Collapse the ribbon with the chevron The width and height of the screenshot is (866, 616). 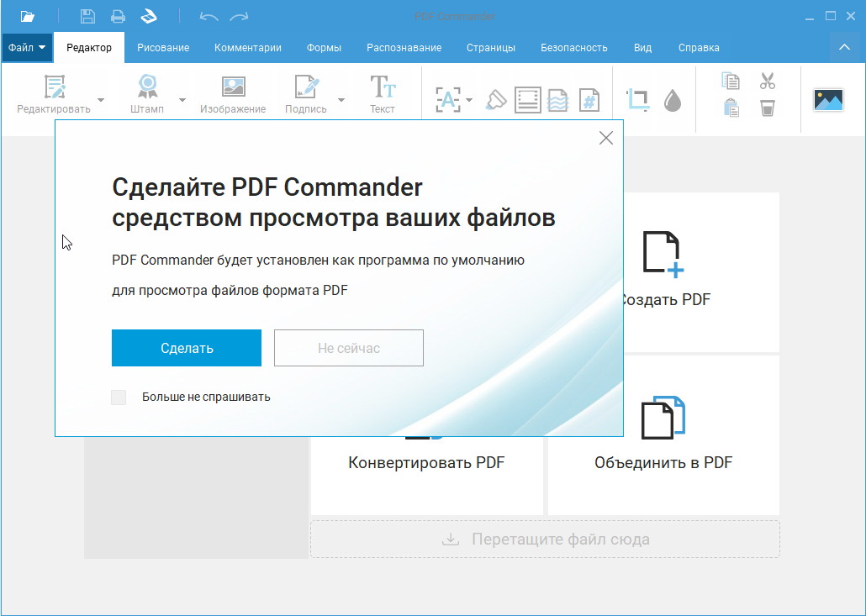coord(844,47)
